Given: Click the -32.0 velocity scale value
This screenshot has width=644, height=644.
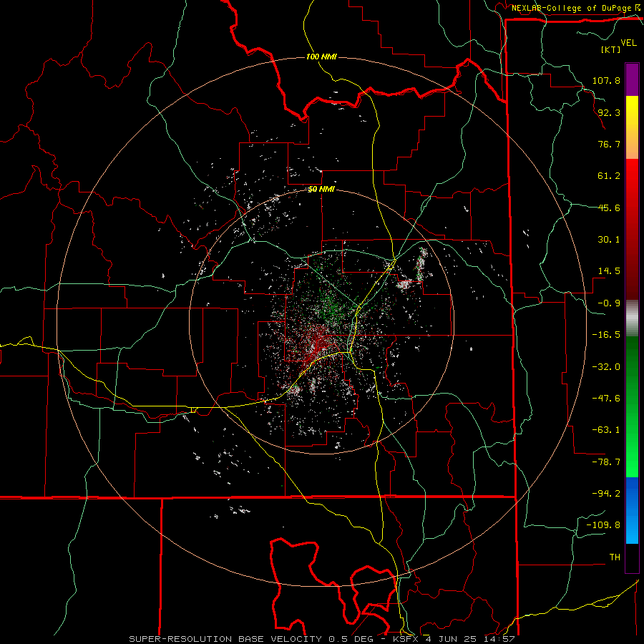Looking at the screenshot, I should [606, 367].
